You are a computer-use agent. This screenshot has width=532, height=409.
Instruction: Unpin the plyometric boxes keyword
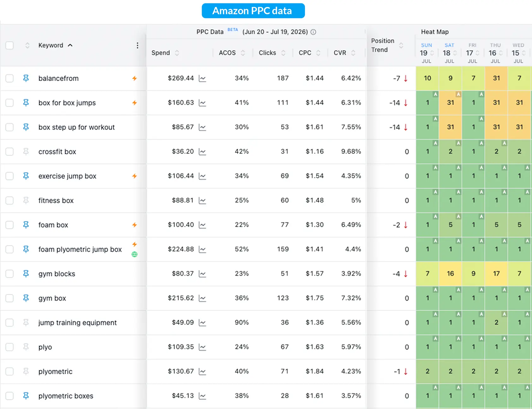tap(26, 396)
